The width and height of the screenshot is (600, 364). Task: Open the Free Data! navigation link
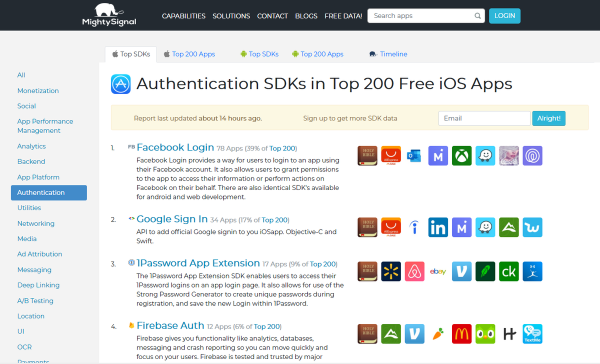point(343,16)
